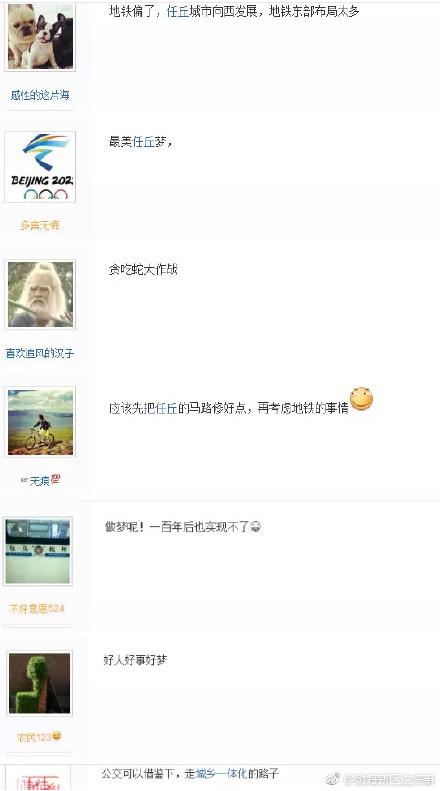Click the 不好意思524 username
The image size is (440, 791).
coord(37,608)
